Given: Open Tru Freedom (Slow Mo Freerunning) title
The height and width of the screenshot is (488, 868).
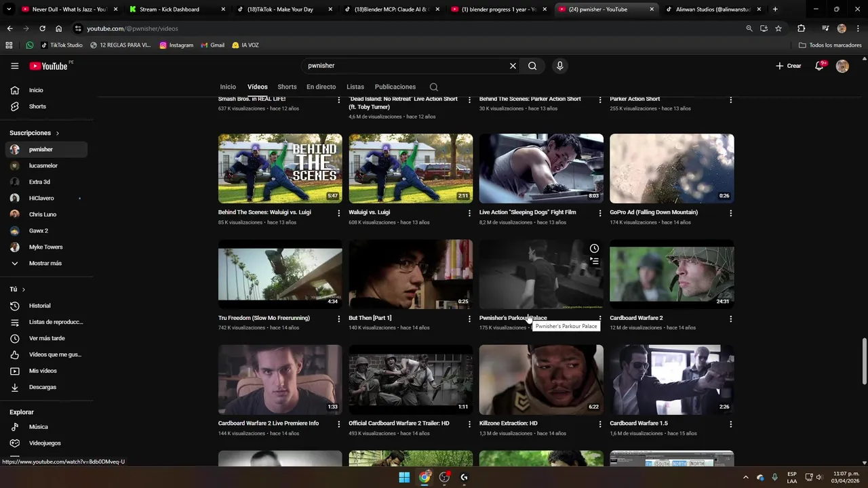Looking at the screenshot, I should [x=264, y=318].
